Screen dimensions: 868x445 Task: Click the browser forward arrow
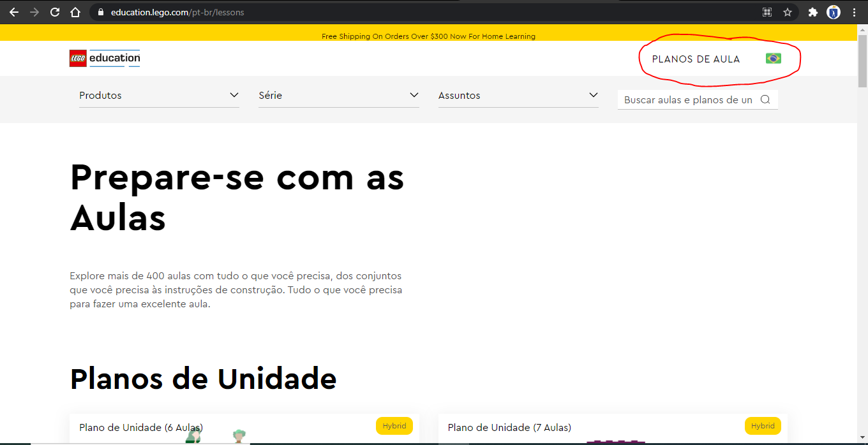(x=34, y=12)
